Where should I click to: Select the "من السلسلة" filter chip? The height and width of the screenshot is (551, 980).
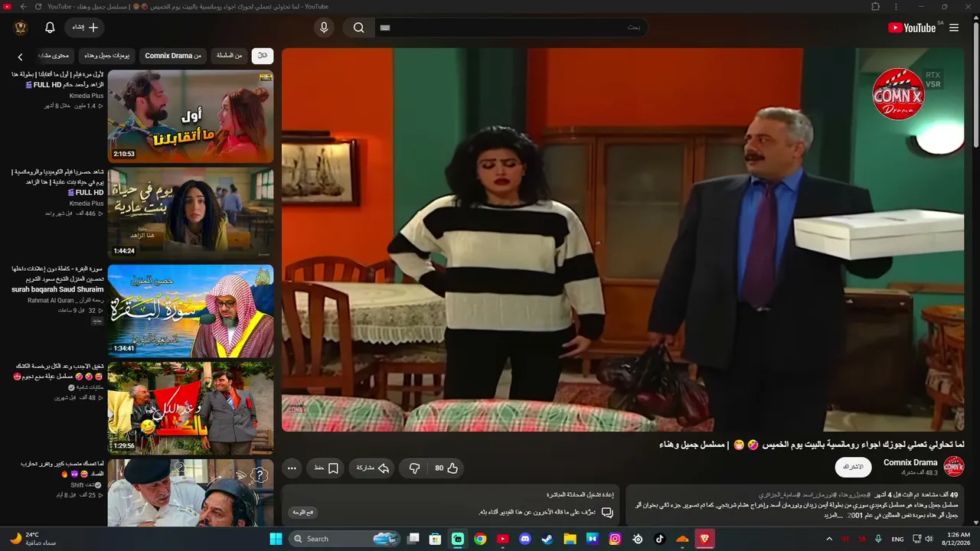tap(229, 56)
